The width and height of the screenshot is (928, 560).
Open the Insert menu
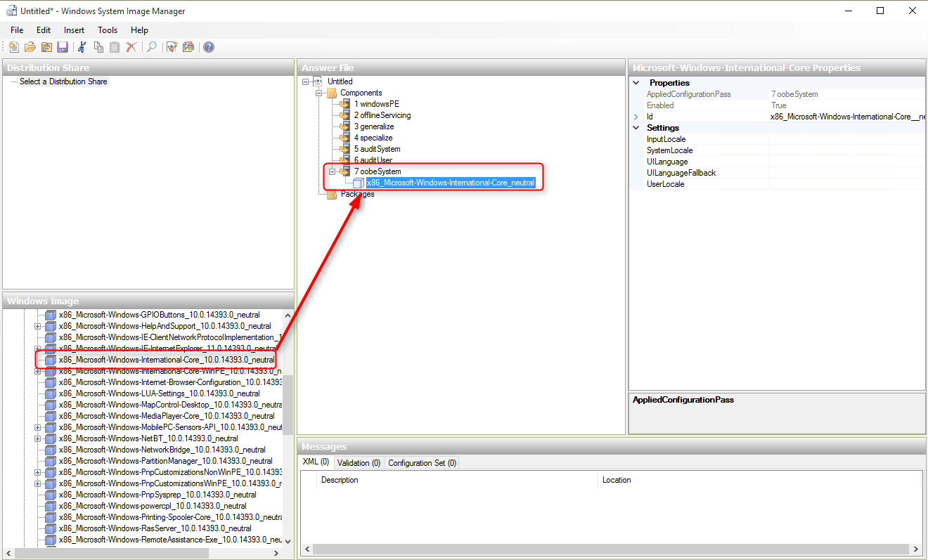tap(74, 30)
